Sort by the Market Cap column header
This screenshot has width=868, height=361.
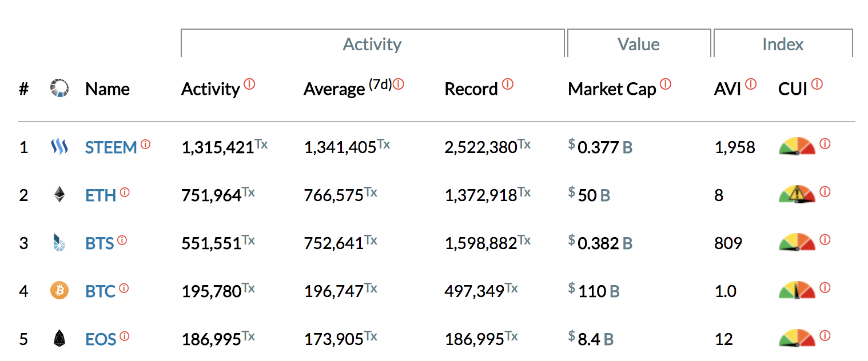click(612, 90)
